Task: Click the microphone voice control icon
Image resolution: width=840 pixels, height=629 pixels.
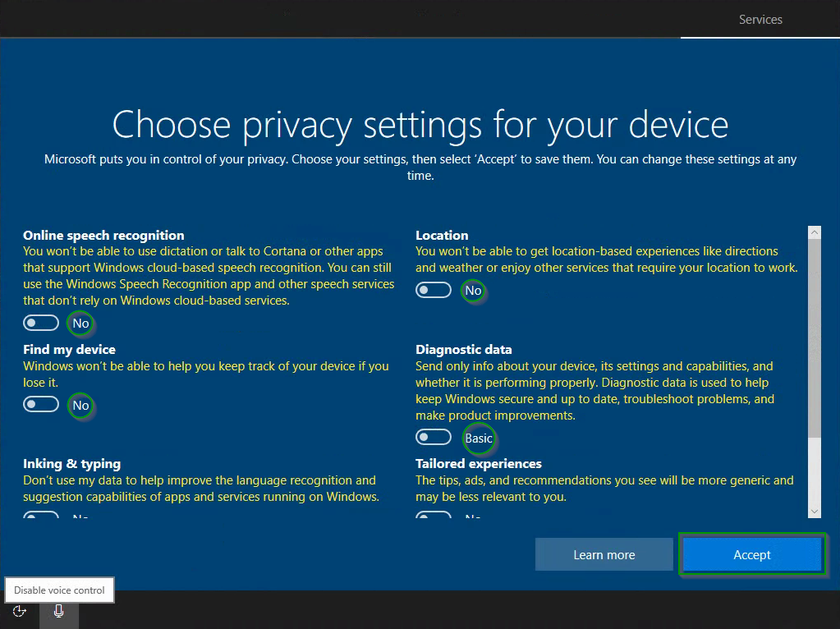Action: 59,611
